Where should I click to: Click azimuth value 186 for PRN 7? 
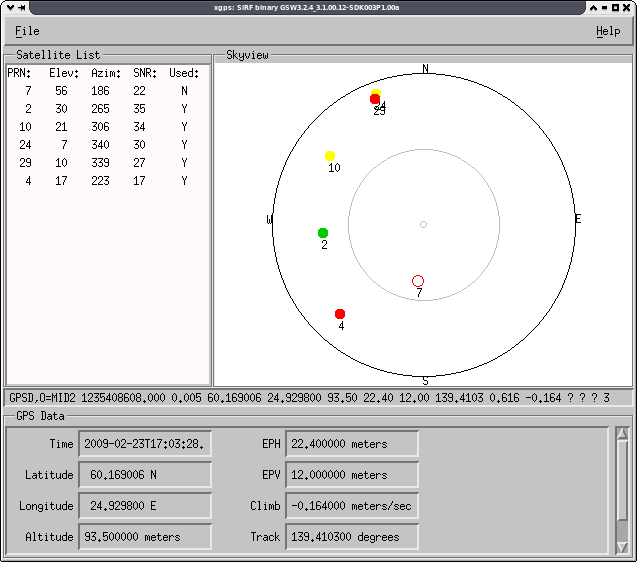(x=100, y=91)
